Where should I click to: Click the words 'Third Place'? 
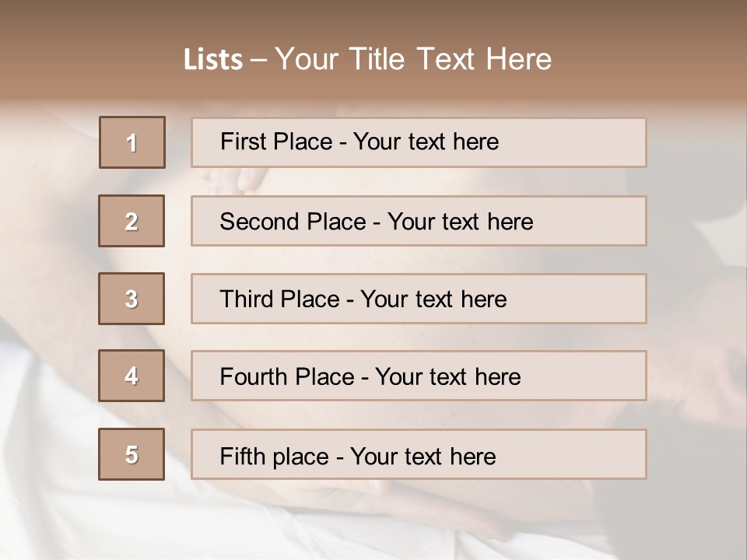click(x=279, y=299)
